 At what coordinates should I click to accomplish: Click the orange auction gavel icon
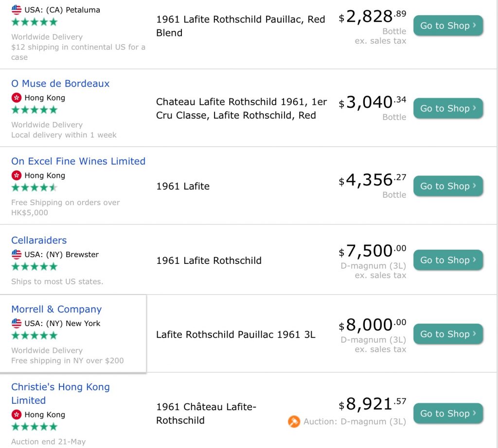[x=294, y=421]
